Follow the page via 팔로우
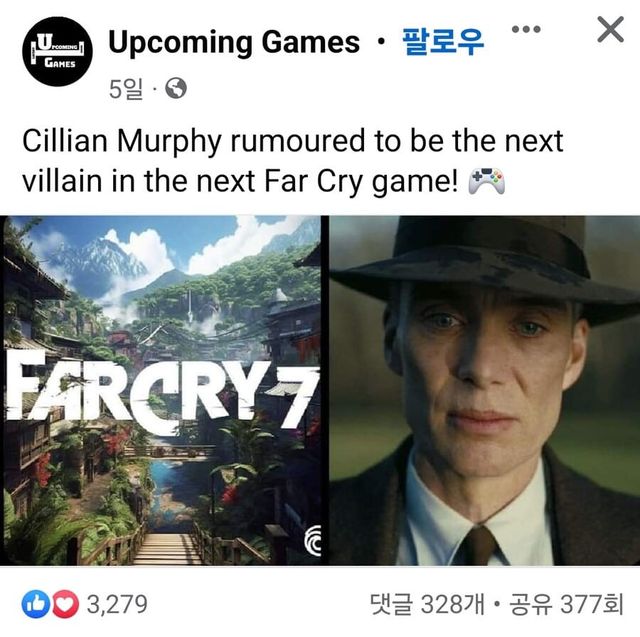 (x=443, y=42)
